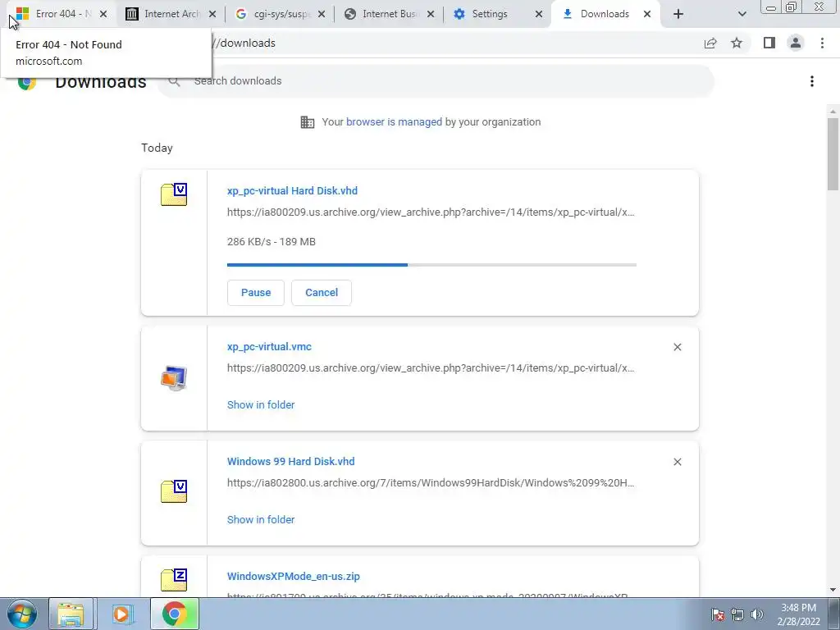Open the volume speaker tray icon
This screenshot has height=630, width=840.
click(757, 614)
